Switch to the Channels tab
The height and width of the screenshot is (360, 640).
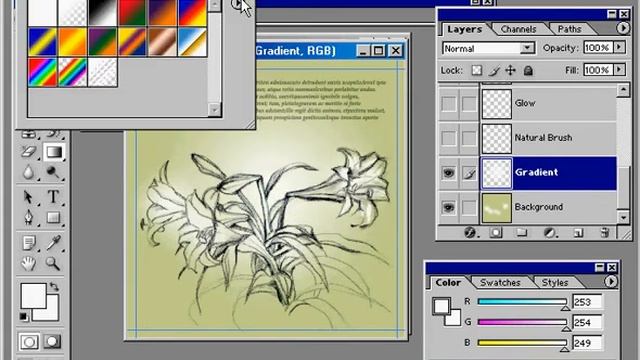click(x=518, y=29)
